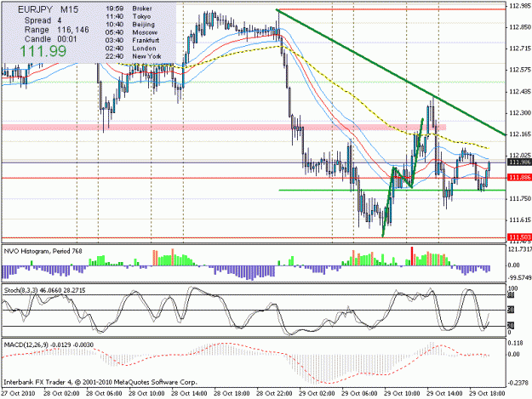
Task: Select the red 111.503 price tag
Action: tap(519, 237)
